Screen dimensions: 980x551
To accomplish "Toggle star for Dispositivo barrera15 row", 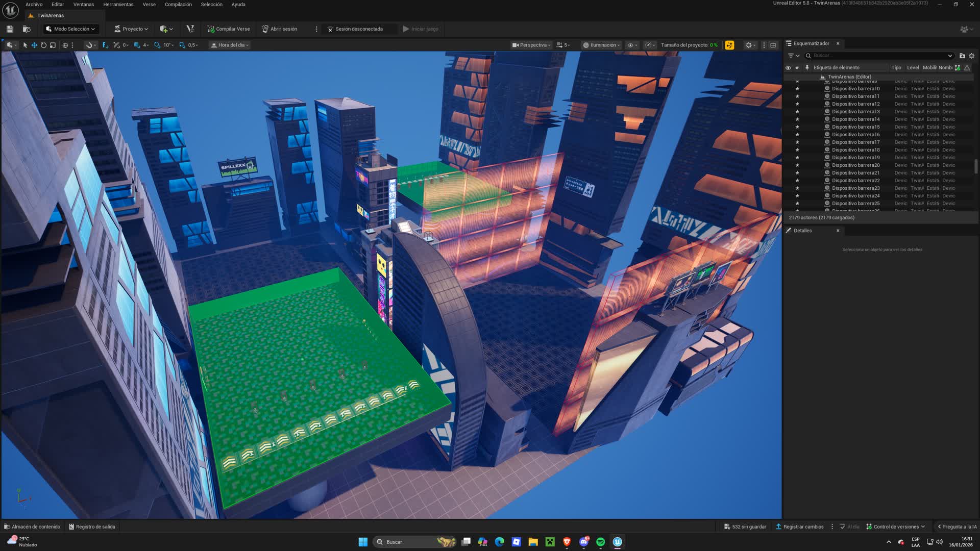I will click(x=797, y=127).
